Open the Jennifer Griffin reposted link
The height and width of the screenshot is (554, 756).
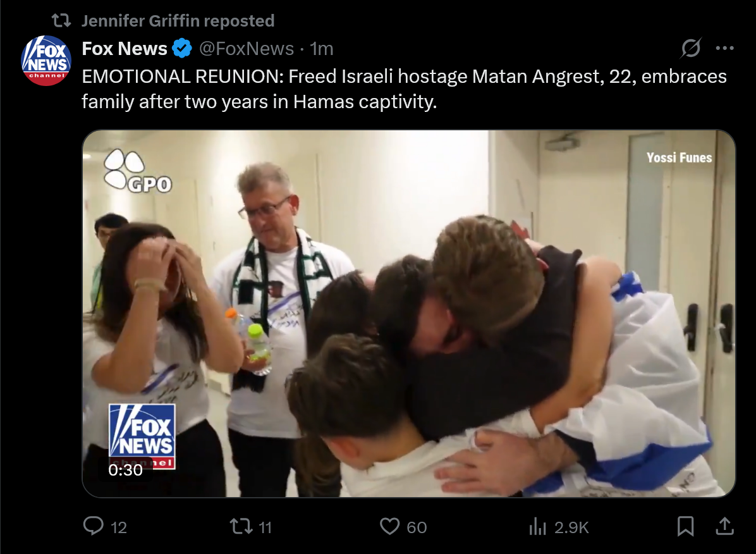pyautogui.click(x=178, y=21)
